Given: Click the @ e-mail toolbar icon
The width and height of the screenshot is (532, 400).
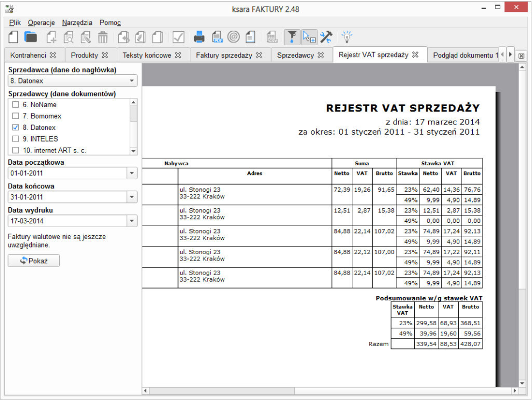Looking at the screenshot, I should (233, 37).
